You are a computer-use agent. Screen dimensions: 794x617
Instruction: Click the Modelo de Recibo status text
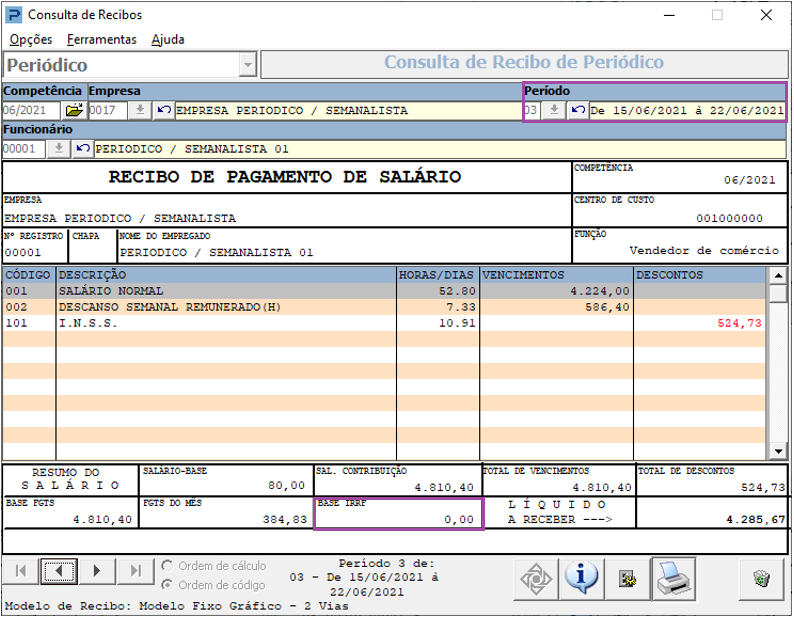pos(177,606)
